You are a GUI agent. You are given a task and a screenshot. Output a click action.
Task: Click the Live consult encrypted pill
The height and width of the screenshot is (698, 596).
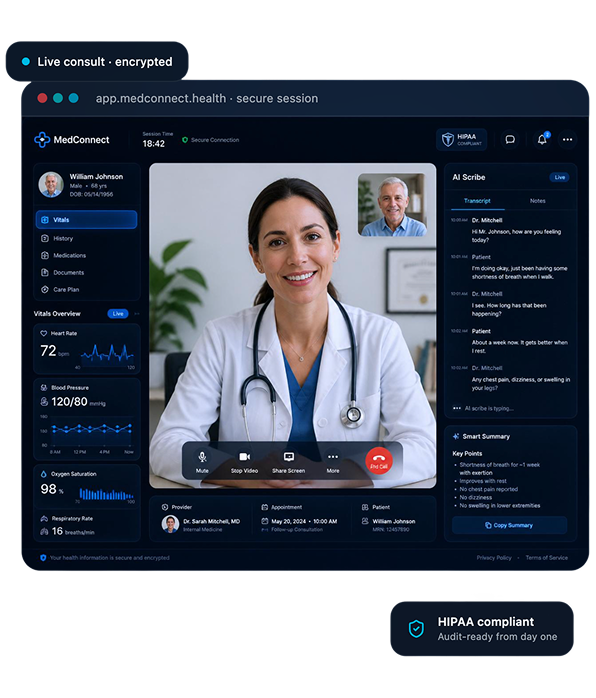[x=97, y=61]
